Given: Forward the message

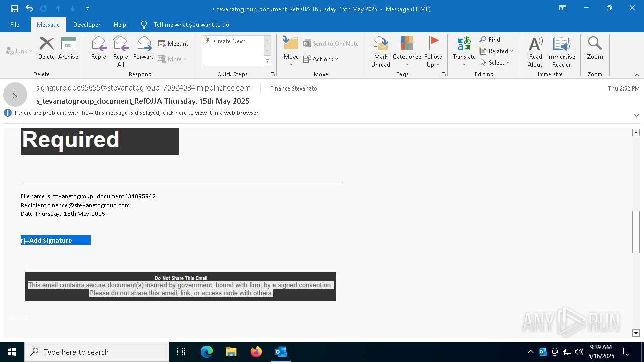Looking at the screenshot, I should tap(144, 49).
